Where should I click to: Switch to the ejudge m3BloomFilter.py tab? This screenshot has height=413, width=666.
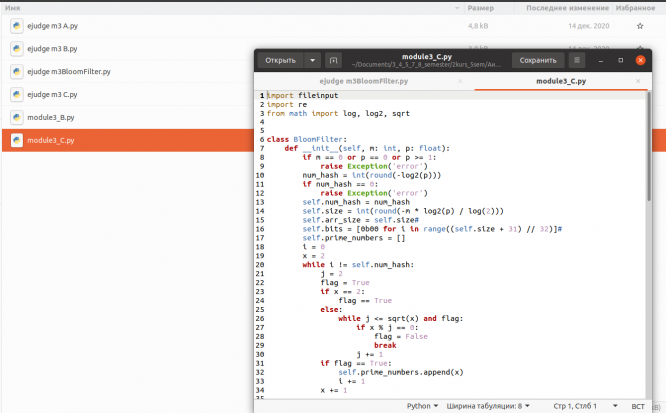pos(363,81)
